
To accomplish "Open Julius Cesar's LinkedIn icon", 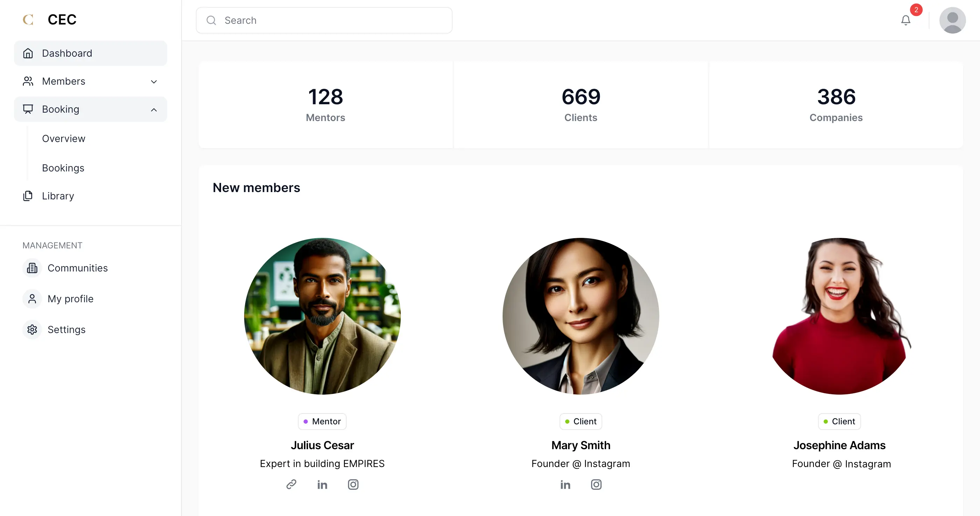I will coord(322,484).
